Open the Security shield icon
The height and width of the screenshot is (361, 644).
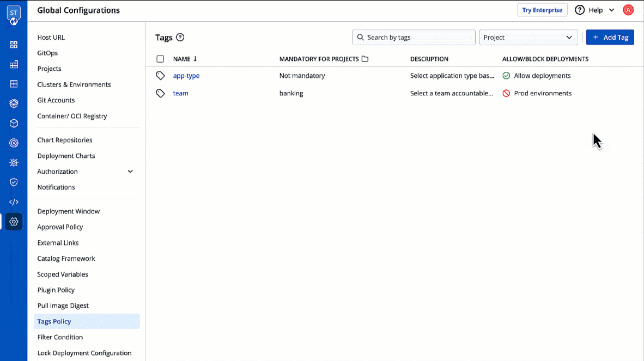pos(14,182)
